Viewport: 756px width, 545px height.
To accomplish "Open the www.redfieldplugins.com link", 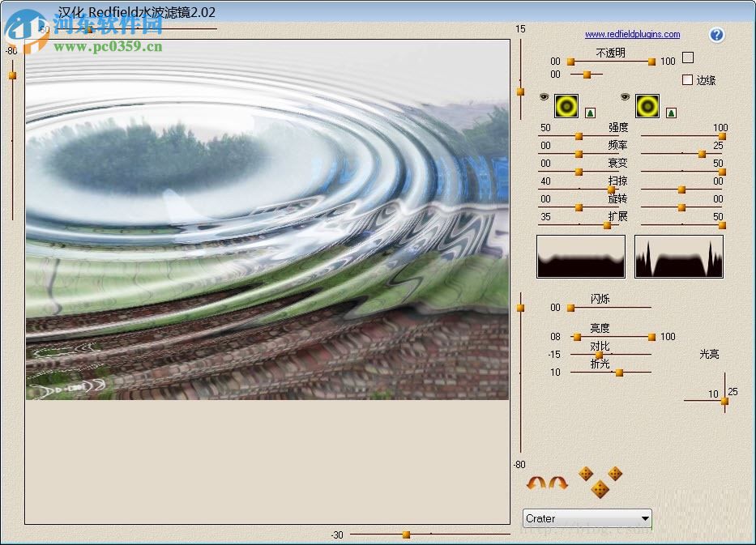I will [x=632, y=35].
